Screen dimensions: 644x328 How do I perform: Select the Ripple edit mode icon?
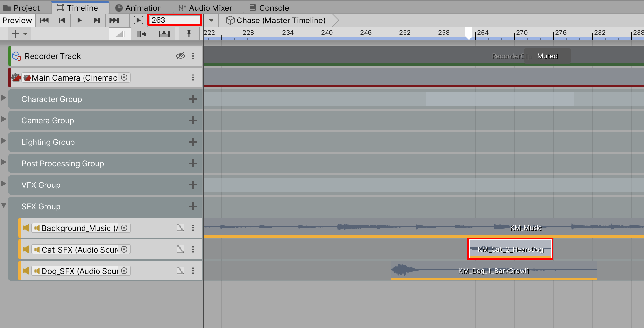[x=142, y=34]
